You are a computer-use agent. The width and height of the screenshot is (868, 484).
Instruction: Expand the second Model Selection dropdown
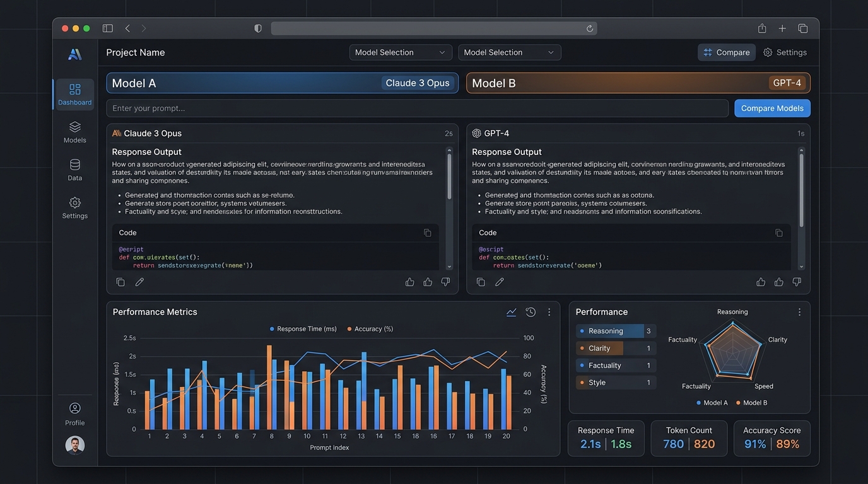tap(510, 52)
